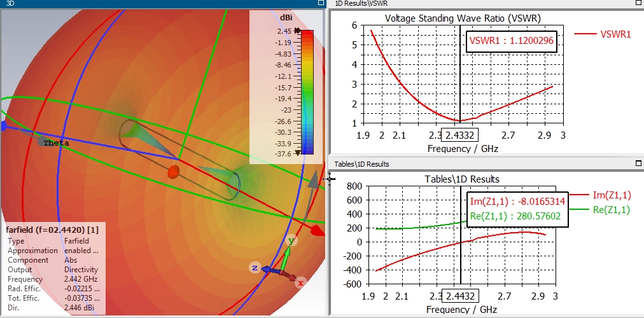This screenshot has width=644, height=318.
Task: Click the impedance plot Frequency / GHz axis label
Action: [462, 309]
